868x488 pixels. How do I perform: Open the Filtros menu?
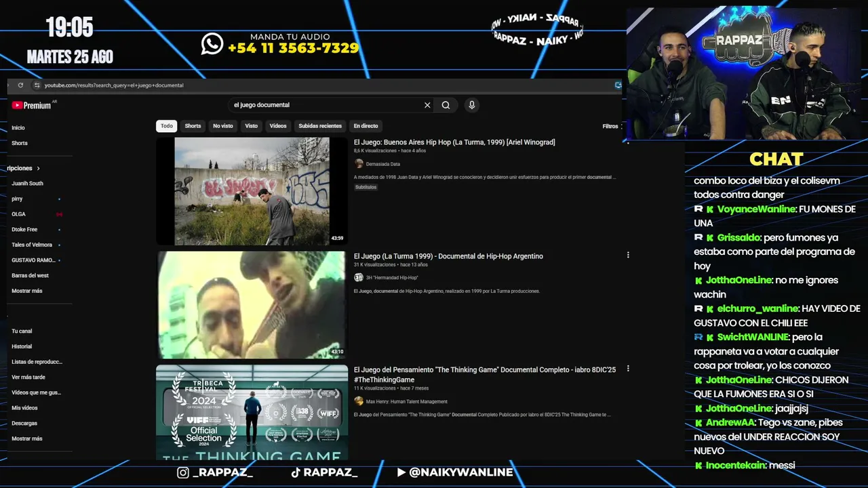point(611,126)
